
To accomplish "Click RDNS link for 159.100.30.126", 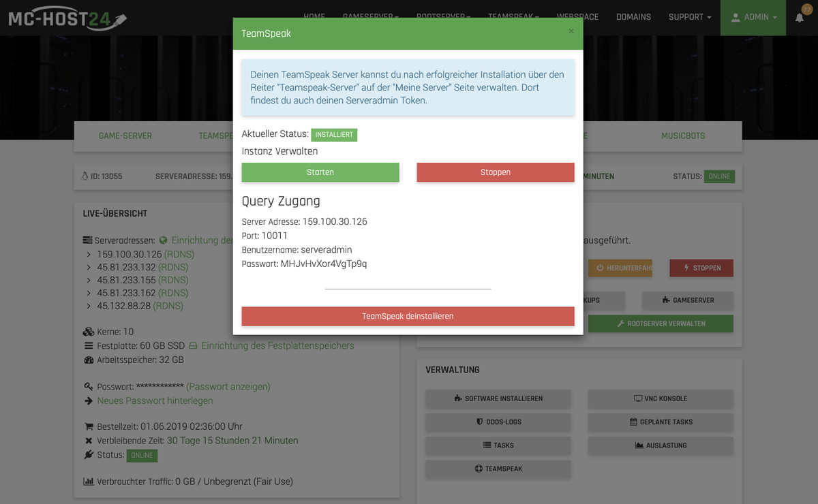I will (x=179, y=254).
